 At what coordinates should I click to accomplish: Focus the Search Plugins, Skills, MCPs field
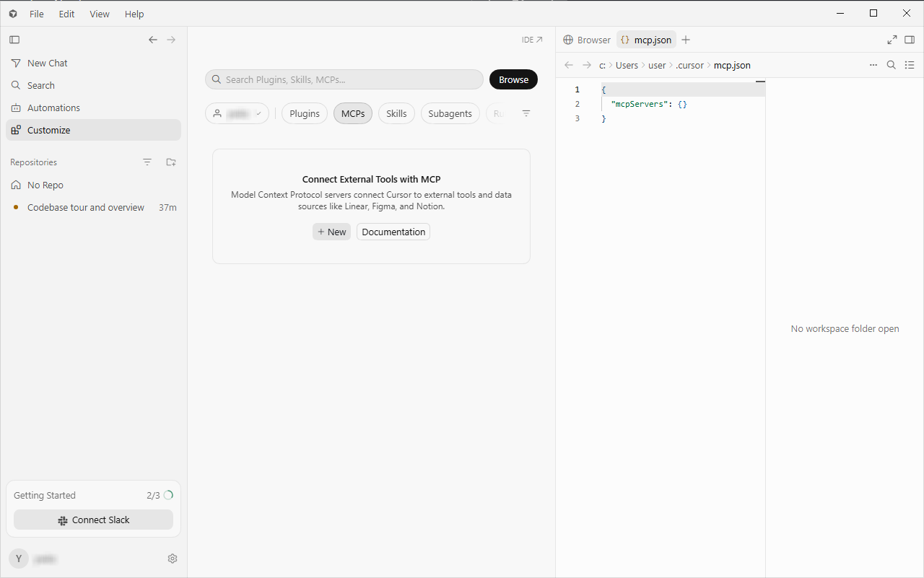[x=344, y=79]
